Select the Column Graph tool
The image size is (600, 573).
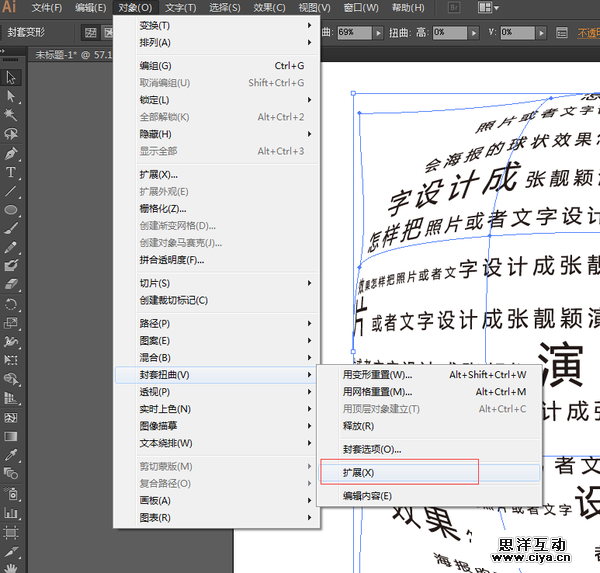12,513
